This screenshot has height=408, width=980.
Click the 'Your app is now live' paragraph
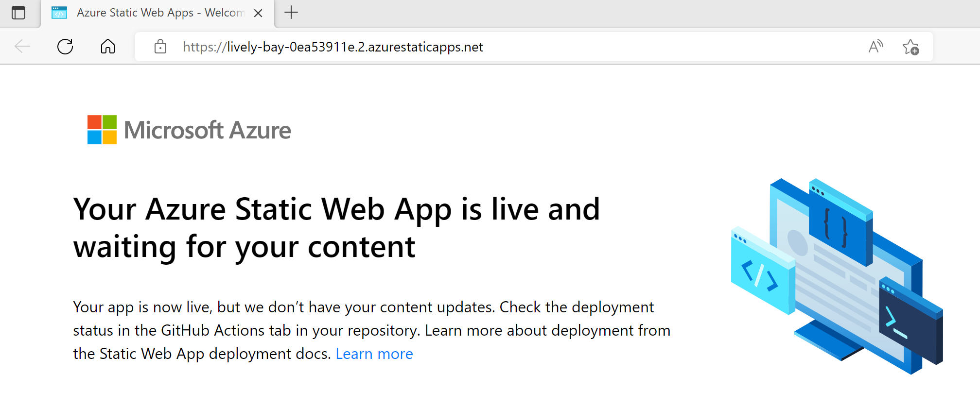(x=371, y=330)
